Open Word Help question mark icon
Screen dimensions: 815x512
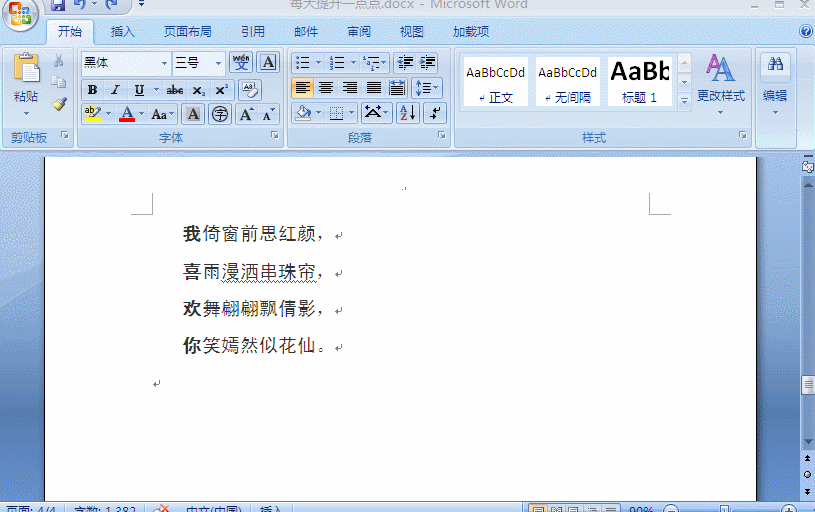coord(806,31)
